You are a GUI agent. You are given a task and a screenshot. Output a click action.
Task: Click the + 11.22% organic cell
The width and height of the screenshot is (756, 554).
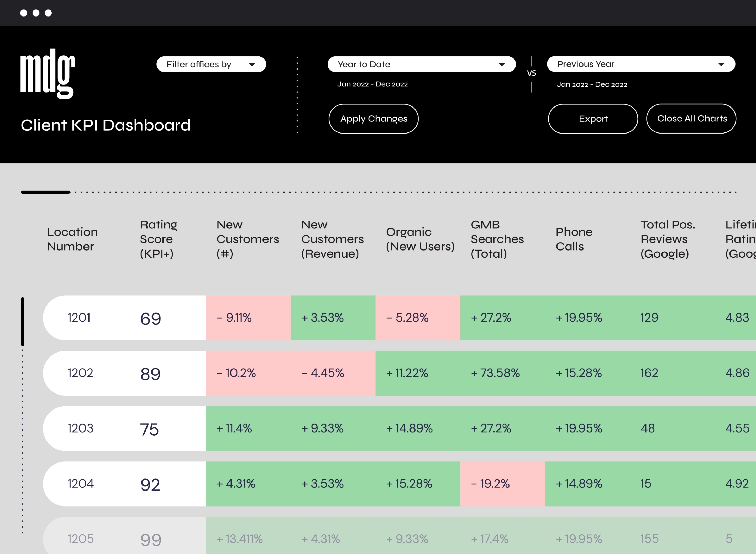[418, 373]
